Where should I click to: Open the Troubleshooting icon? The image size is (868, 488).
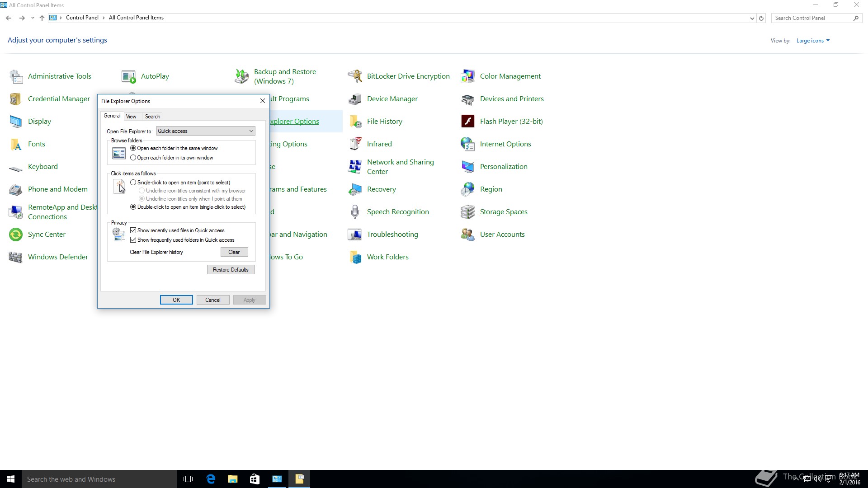tap(355, 235)
